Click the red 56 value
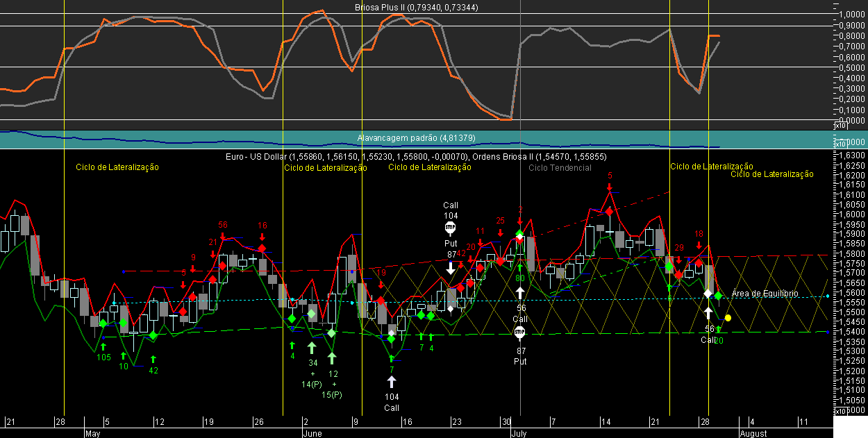This screenshot has width=868, height=438. click(223, 225)
